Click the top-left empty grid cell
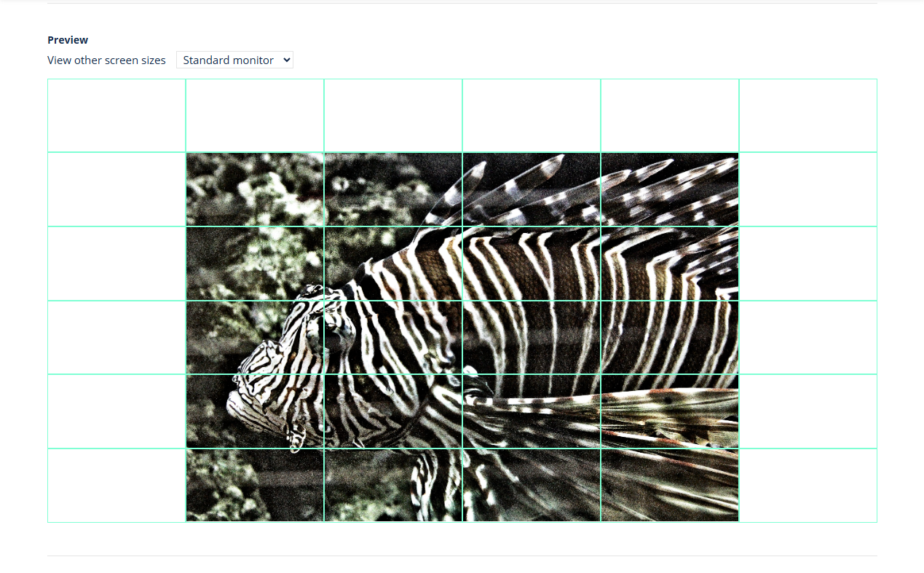Screen dimensions: 924x573 (117, 115)
